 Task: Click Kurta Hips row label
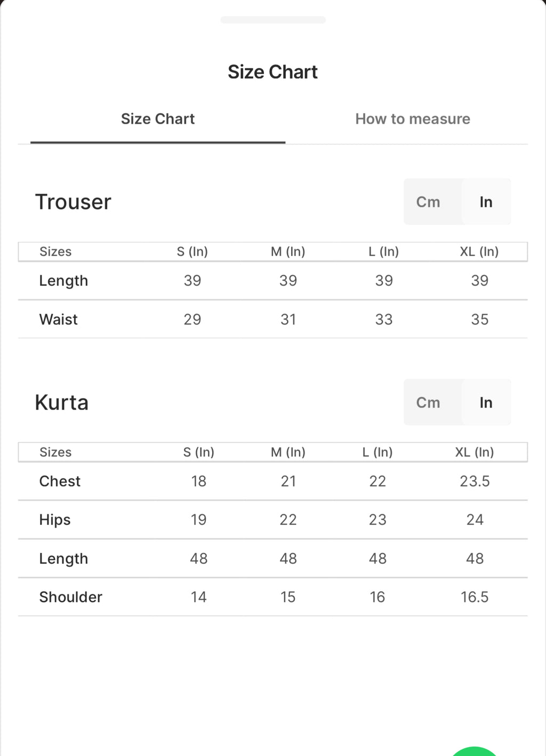[x=55, y=520]
